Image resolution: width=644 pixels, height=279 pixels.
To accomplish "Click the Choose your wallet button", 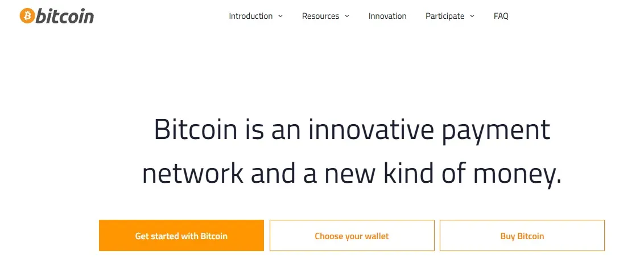I will (352, 236).
